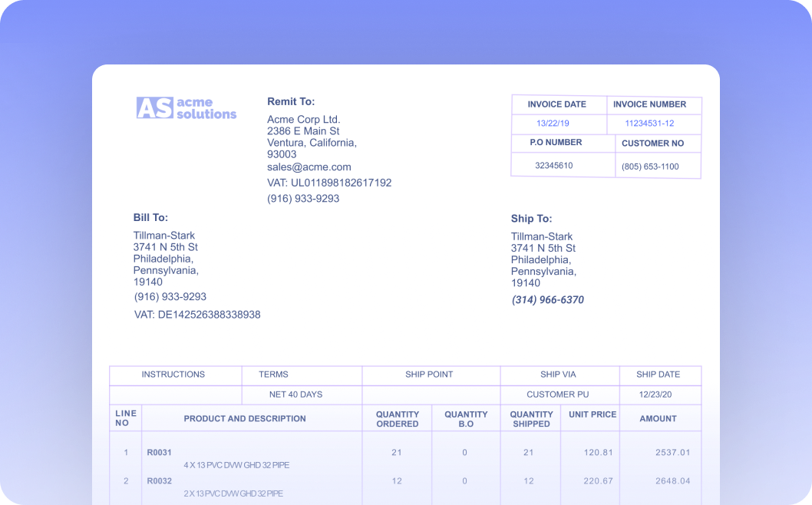Image resolution: width=812 pixels, height=505 pixels.
Task: Click the AS acme solutions logo
Action: click(x=186, y=107)
